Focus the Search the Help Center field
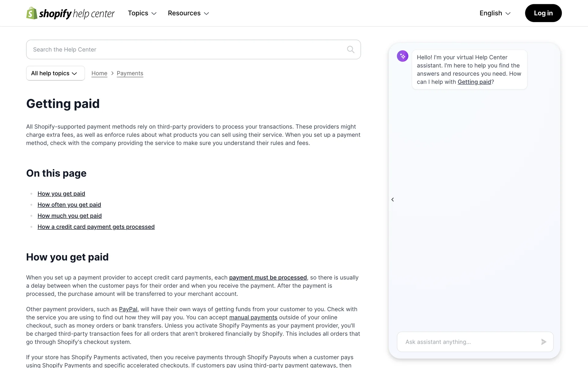 [187, 49]
